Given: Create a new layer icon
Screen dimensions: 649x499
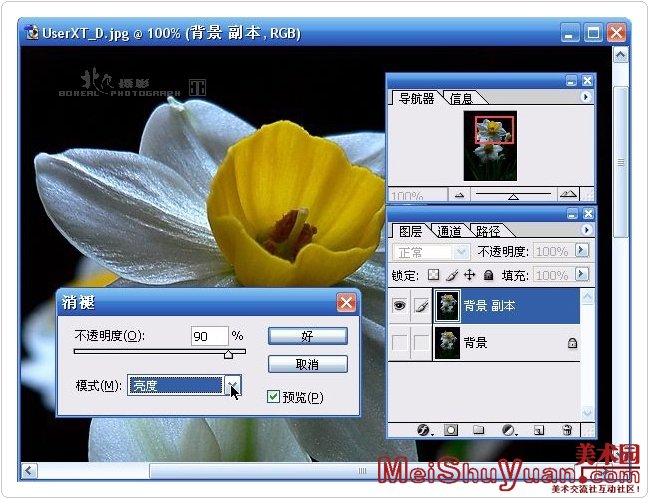Looking at the screenshot, I should [538, 430].
